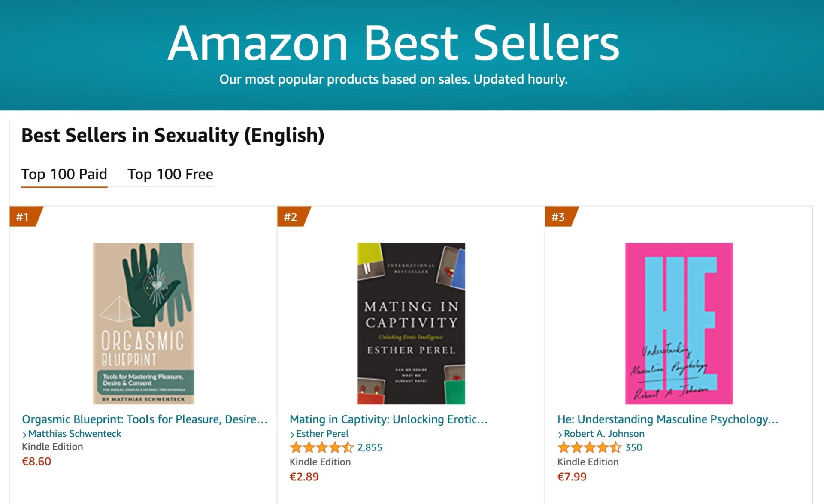Open the 2,855 reviews link
The height and width of the screenshot is (504, 824).
pyautogui.click(x=370, y=447)
